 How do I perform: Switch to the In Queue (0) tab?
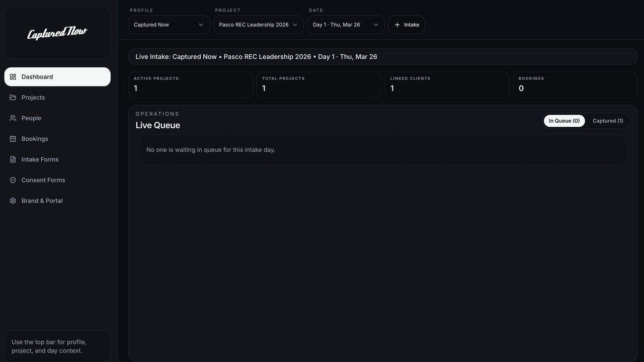pyautogui.click(x=564, y=121)
